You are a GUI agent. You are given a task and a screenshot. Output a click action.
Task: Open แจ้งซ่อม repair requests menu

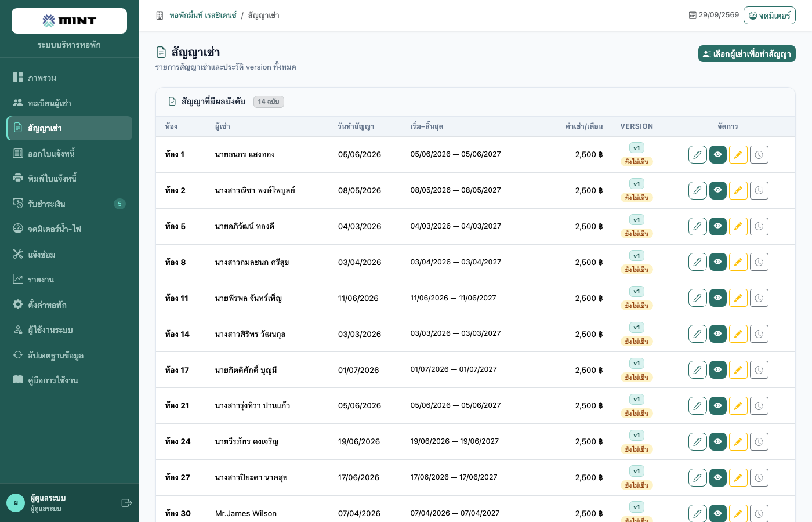69,255
